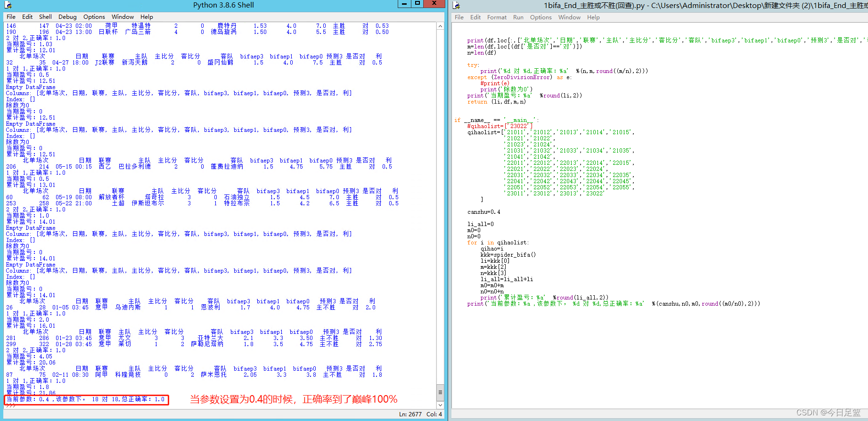Close the Python 3.8.6 Shell window
Viewport: 868px width, 421px height.
(434, 4)
